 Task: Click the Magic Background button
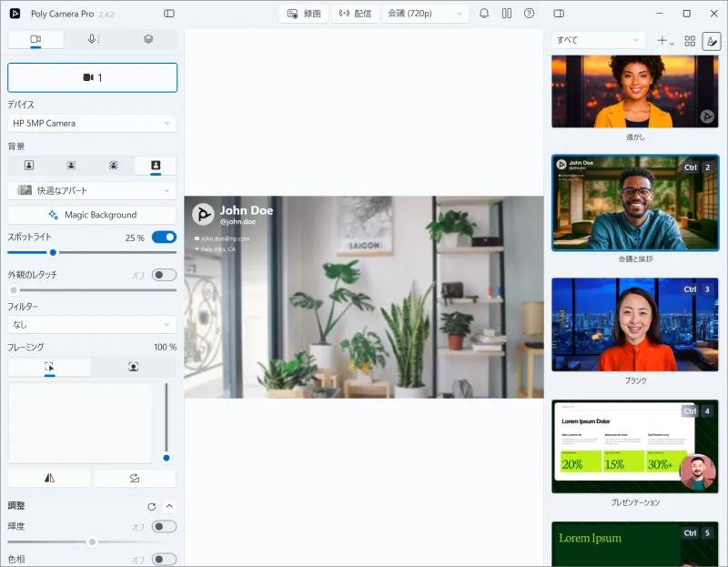tap(92, 215)
